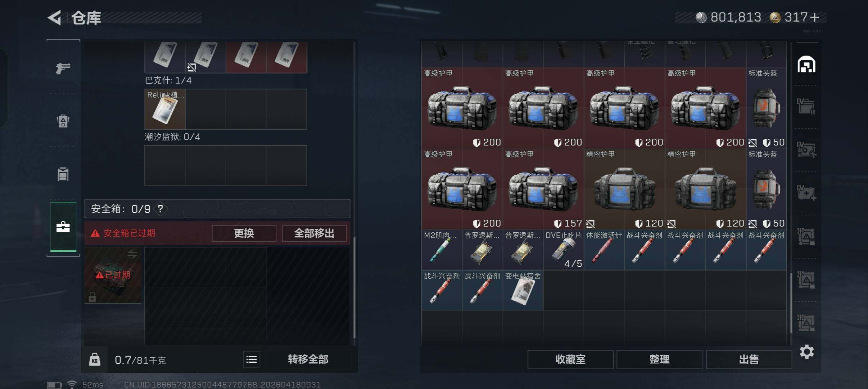Open the settings gear beside the sell button
868x389 pixels.
pos(806,352)
